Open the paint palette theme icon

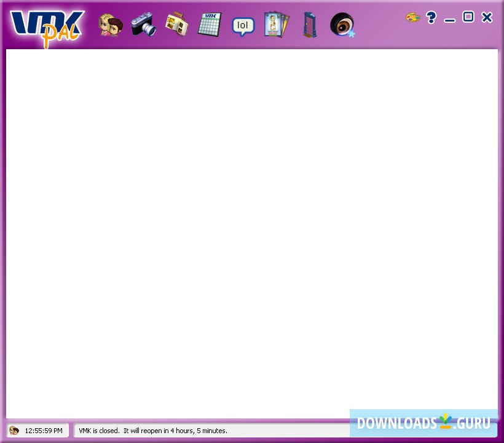412,17
